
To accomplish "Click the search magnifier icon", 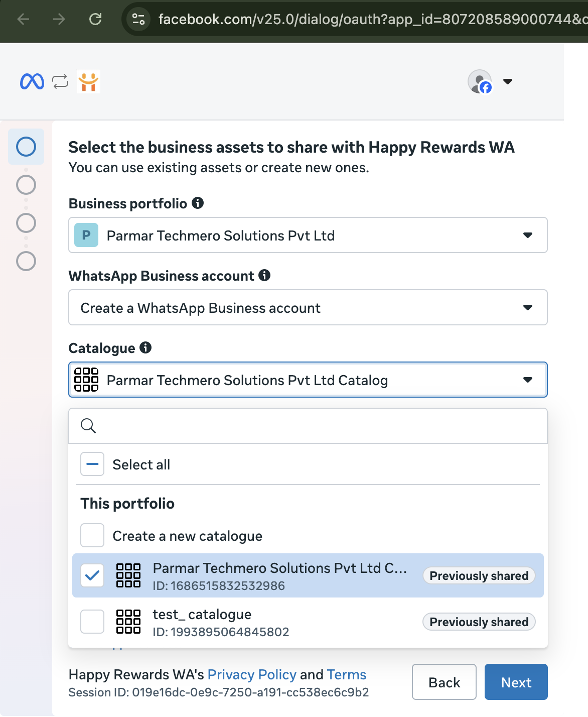I will point(88,426).
